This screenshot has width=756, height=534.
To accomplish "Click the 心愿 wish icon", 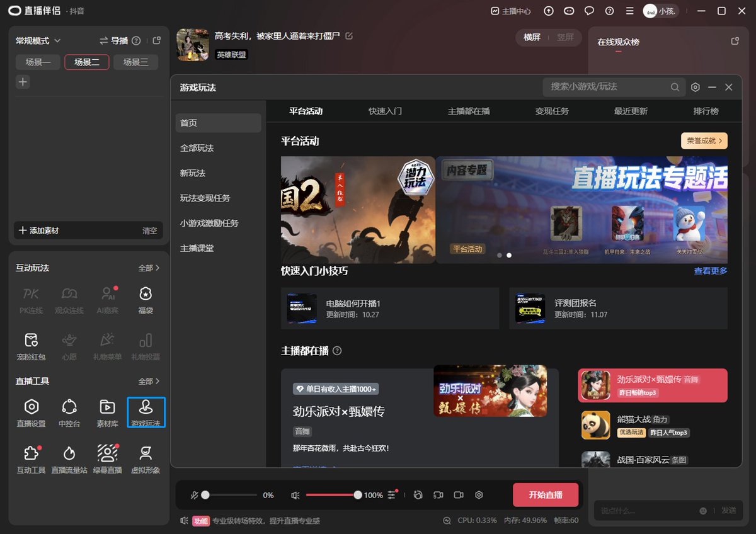I will click(69, 346).
